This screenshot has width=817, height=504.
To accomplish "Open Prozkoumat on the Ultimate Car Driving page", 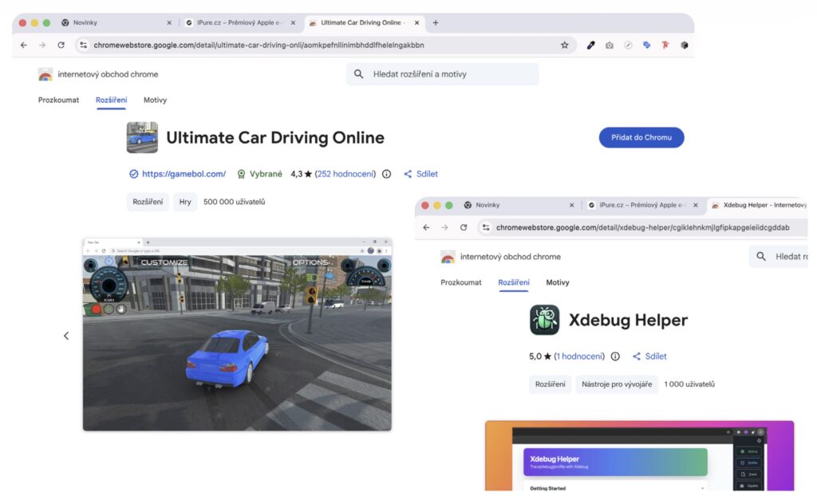I will [58, 100].
